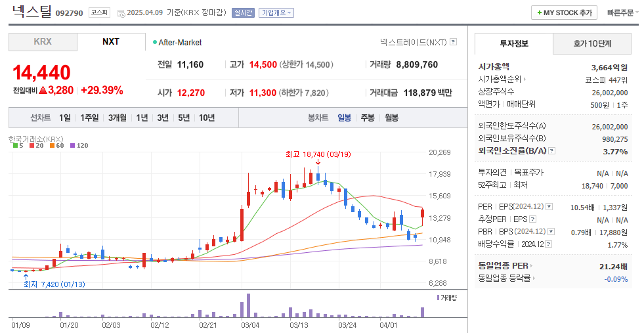
Task: Click the purple 120-day moving average legend swatch
Action: coord(73,146)
